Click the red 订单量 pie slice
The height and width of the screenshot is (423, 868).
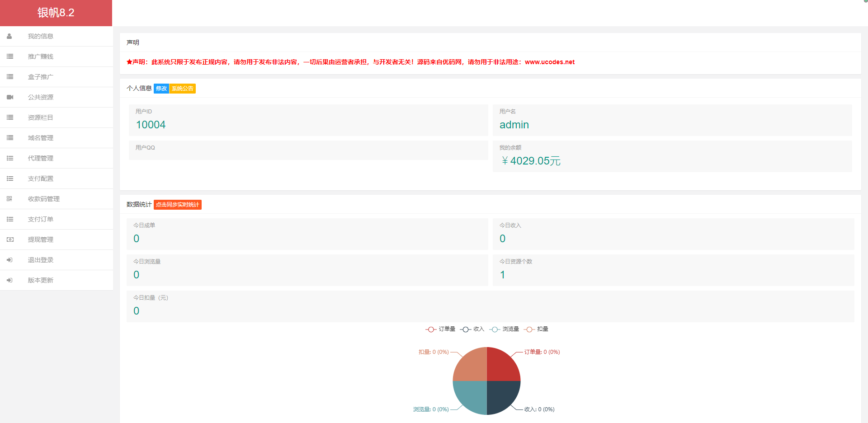click(x=501, y=366)
